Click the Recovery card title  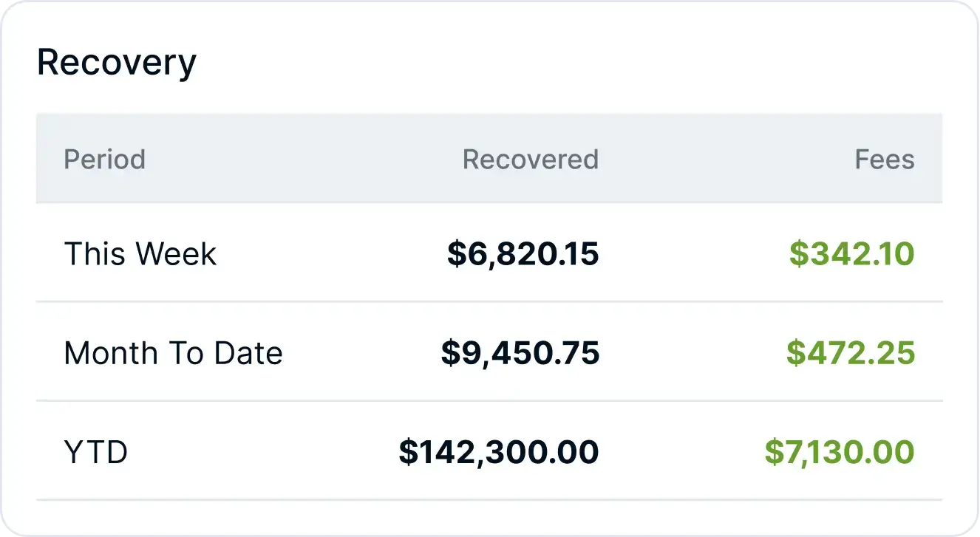(x=116, y=63)
